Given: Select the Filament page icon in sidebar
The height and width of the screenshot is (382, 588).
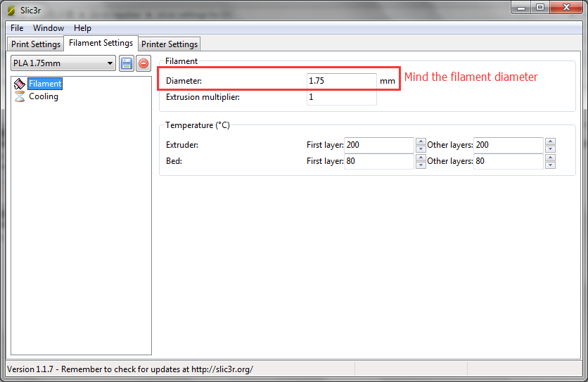Looking at the screenshot, I should point(20,84).
